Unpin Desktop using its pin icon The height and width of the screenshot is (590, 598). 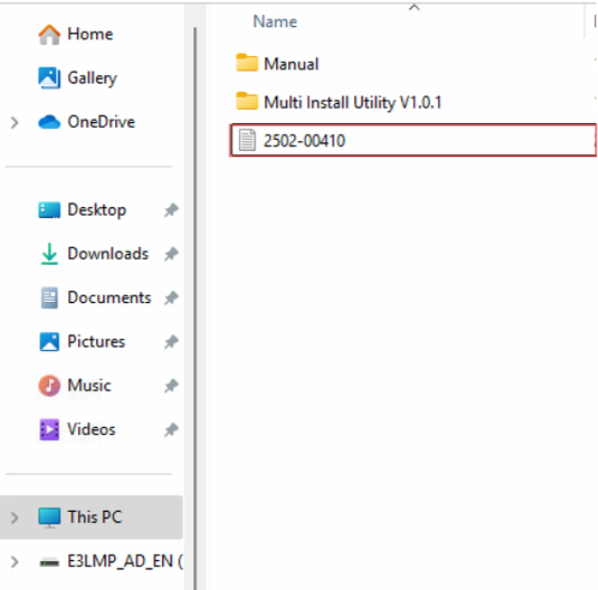pos(171,210)
